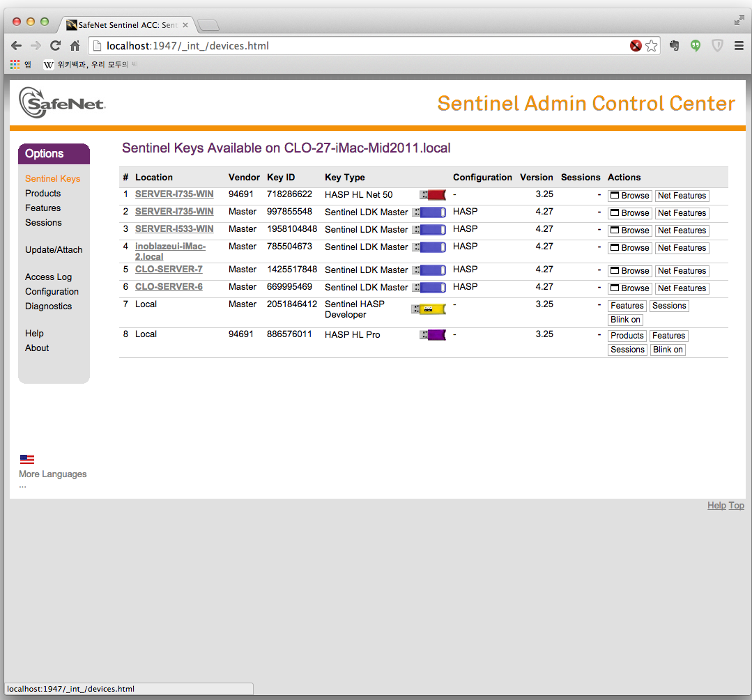Screen dimensions: 752x700
Task: Click the More Languages link
Action: 53,474
